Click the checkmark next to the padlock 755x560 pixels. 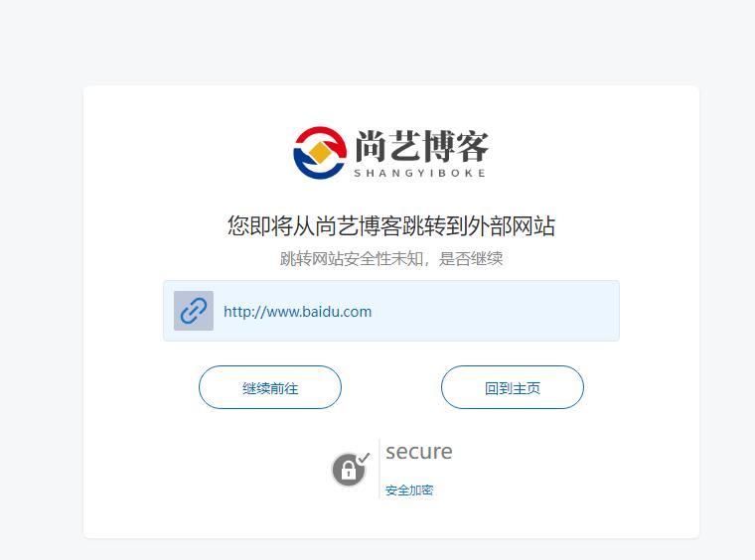(365, 458)
